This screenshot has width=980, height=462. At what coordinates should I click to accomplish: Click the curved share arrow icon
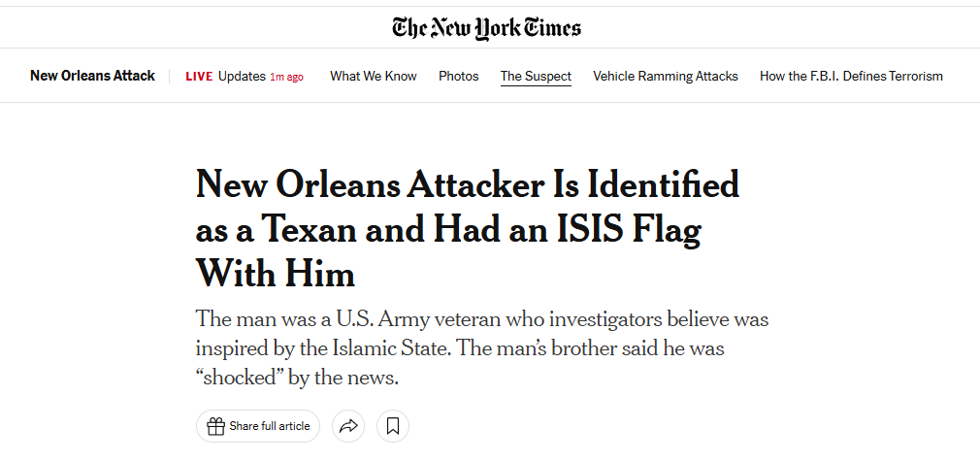347,426
